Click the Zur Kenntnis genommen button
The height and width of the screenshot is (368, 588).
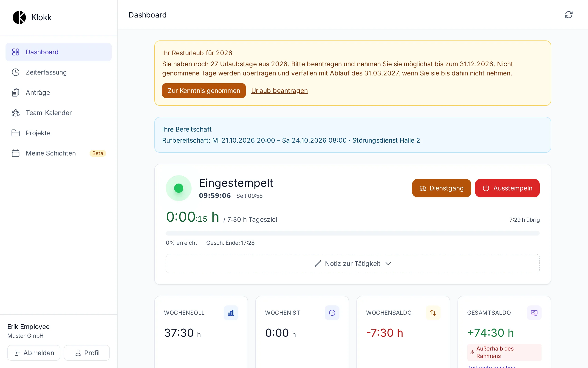pyautogui.click(x=204, y=91)
